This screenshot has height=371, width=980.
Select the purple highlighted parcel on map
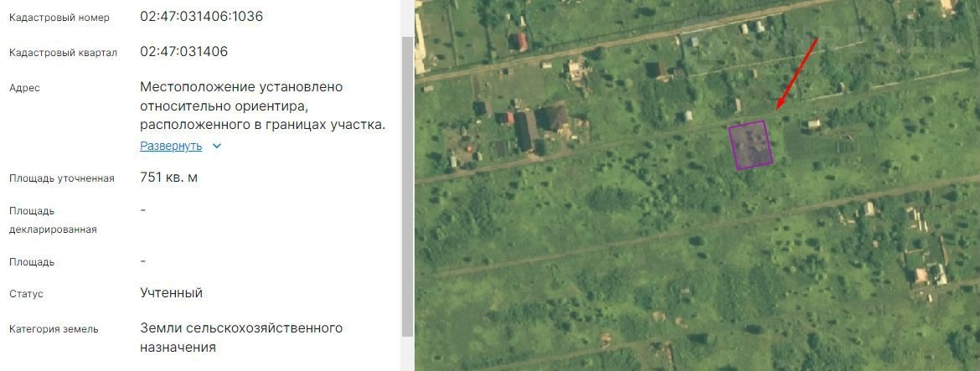click(751, 145)
